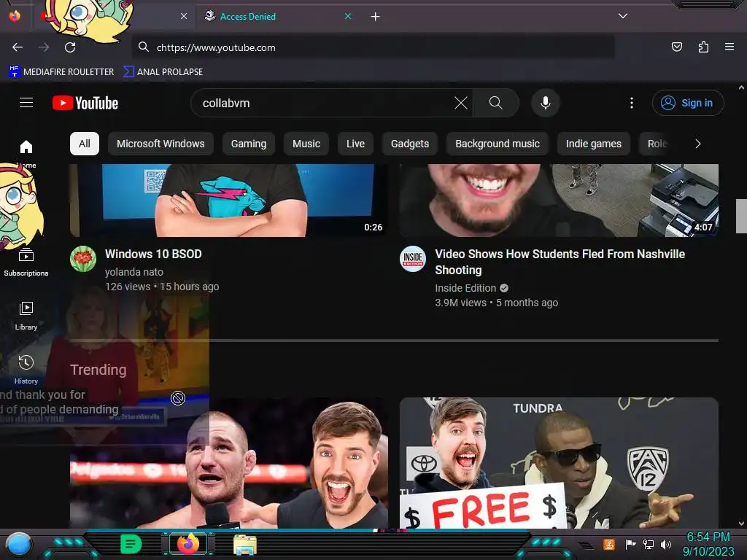Click the YouTube logo
Viewport: 747px width, 560px height.
point(85,103)
